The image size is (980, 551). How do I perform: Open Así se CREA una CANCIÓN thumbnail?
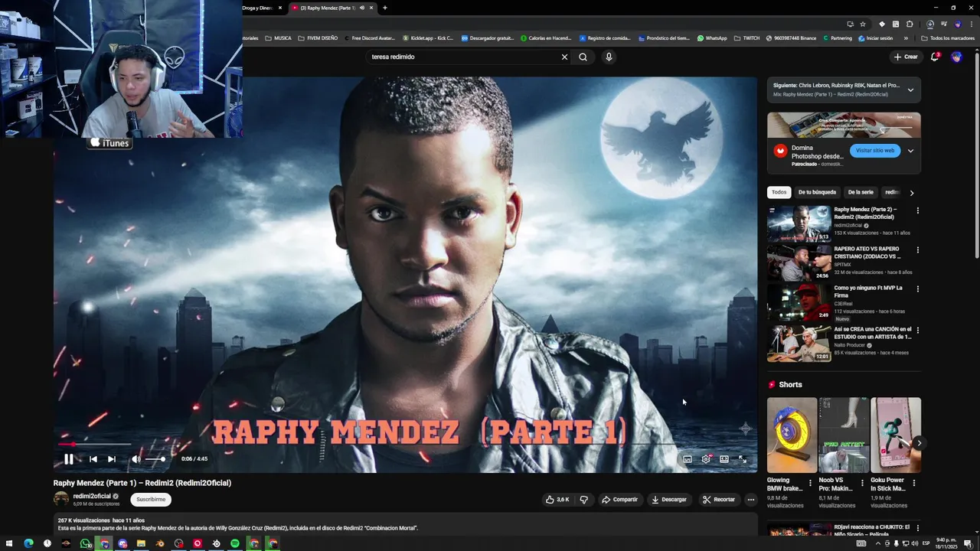[x=799, y=344]
